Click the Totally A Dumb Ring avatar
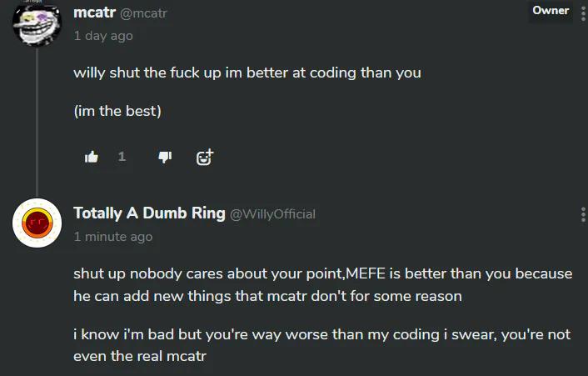 (37, 223)
